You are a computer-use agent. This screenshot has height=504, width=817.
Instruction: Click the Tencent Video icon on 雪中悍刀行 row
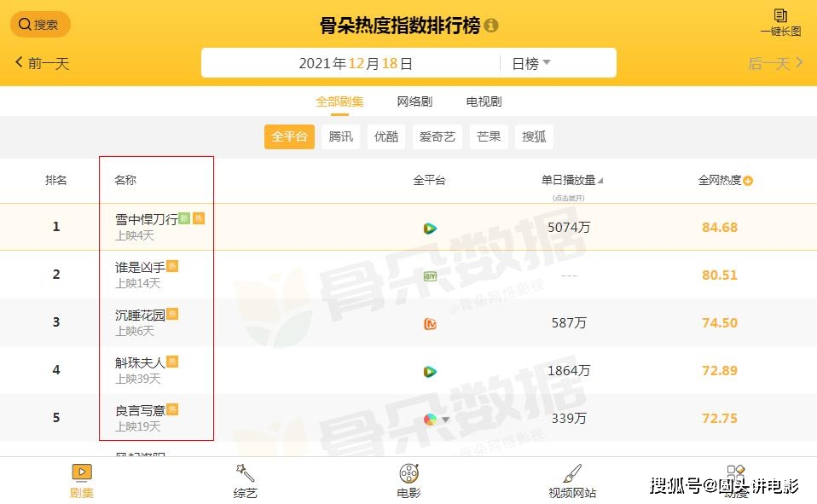tap(431, 228)
